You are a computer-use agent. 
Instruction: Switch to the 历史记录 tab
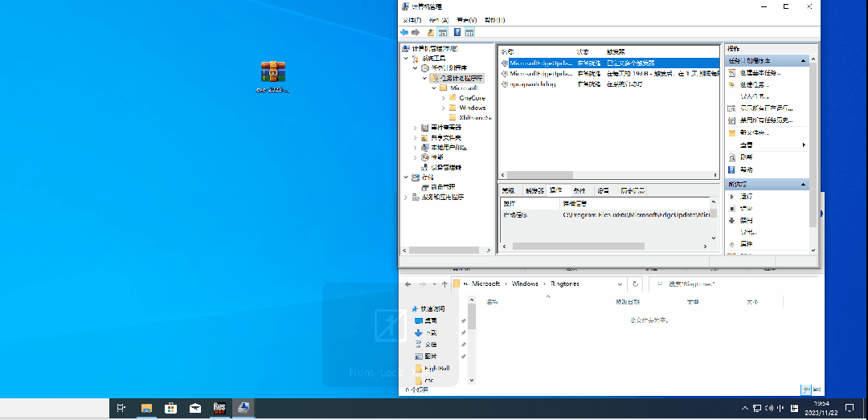(x=632, y=190)
